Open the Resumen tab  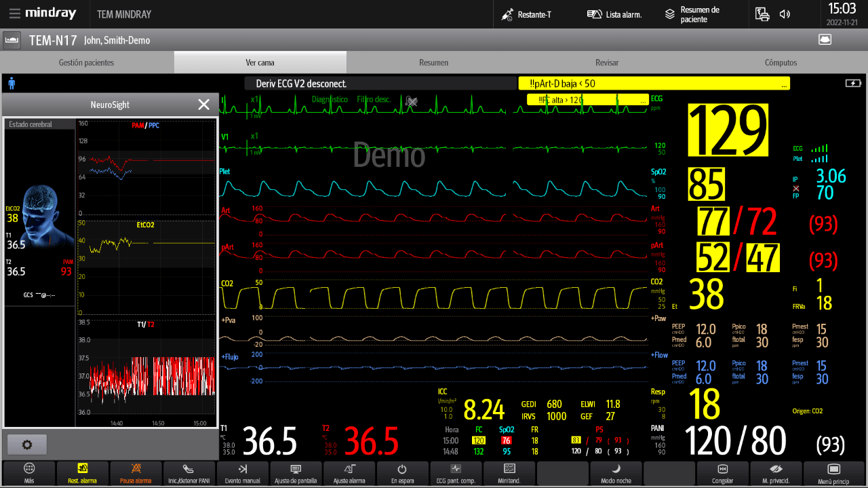tap(433, 62)
